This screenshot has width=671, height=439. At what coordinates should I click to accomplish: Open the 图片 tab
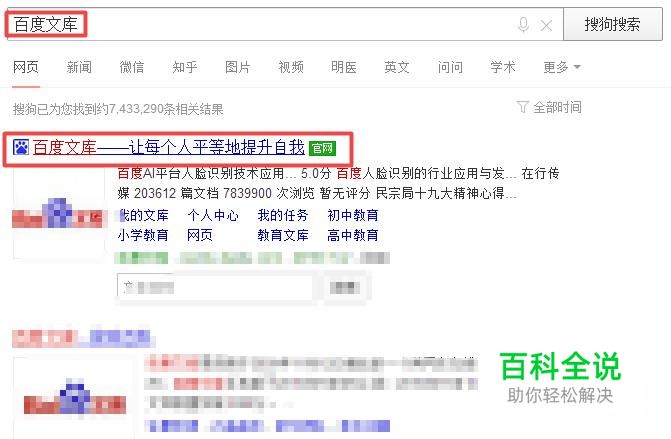pyautogui.click(x=238, y=67)
